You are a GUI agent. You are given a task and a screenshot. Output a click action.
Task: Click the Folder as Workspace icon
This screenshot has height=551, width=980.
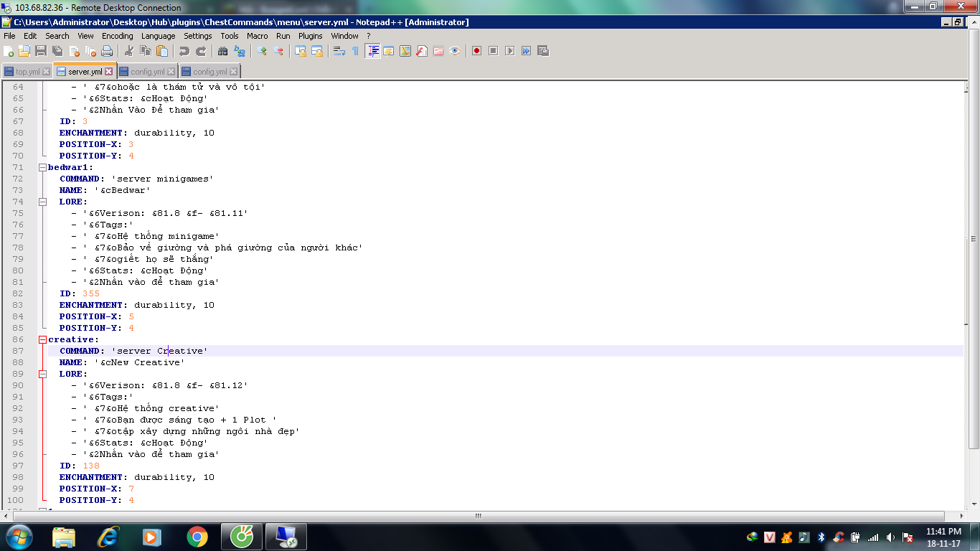438,51
